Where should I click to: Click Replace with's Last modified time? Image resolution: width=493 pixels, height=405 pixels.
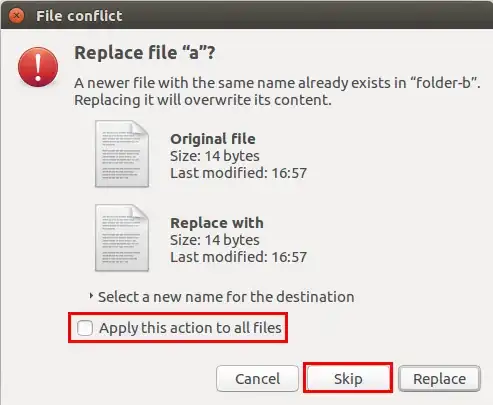pyautogui.click(x=238, y=257)
